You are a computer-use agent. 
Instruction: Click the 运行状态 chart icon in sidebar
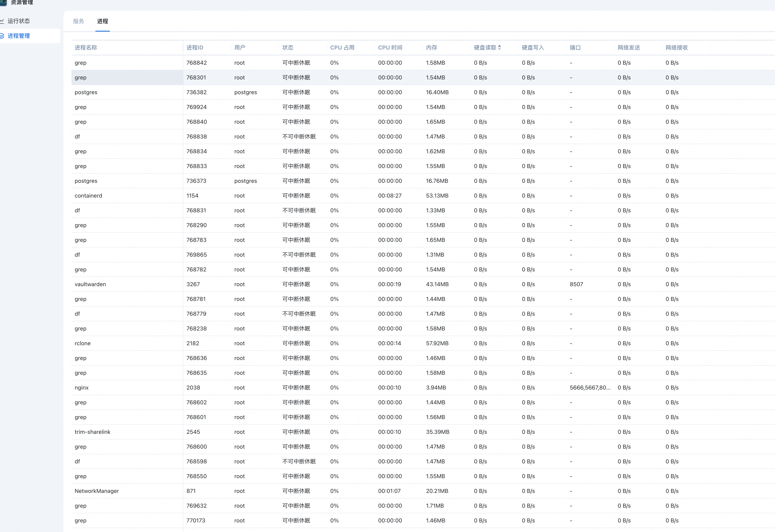coord(2,21)
